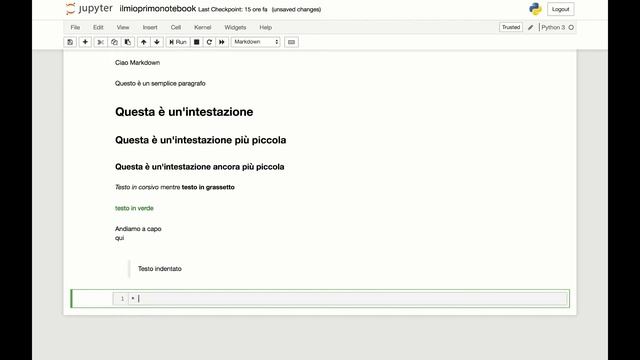Click the kernel idle circle indicator

571,27
